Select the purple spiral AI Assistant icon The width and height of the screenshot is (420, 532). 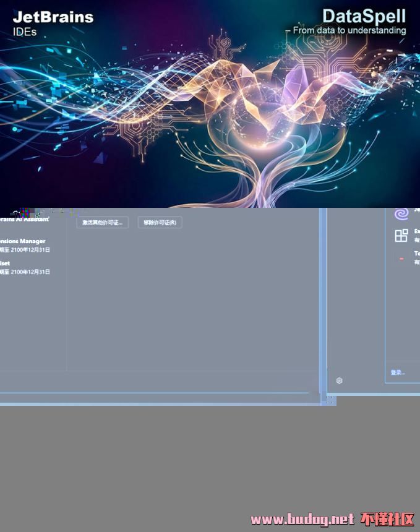401,214
